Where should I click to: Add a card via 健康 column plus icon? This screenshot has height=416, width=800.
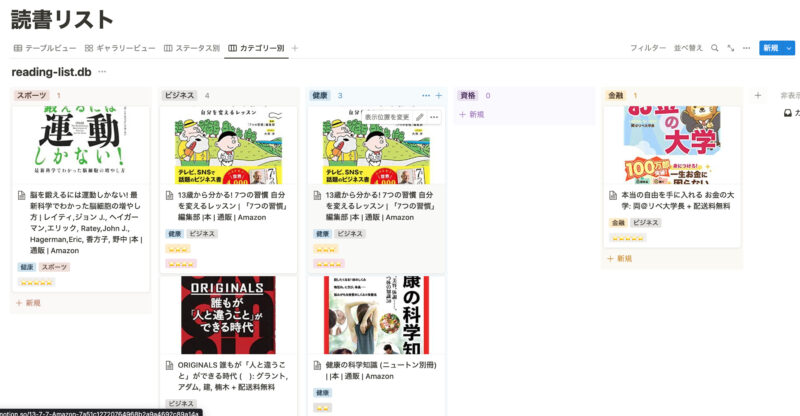tap(439, 95)
